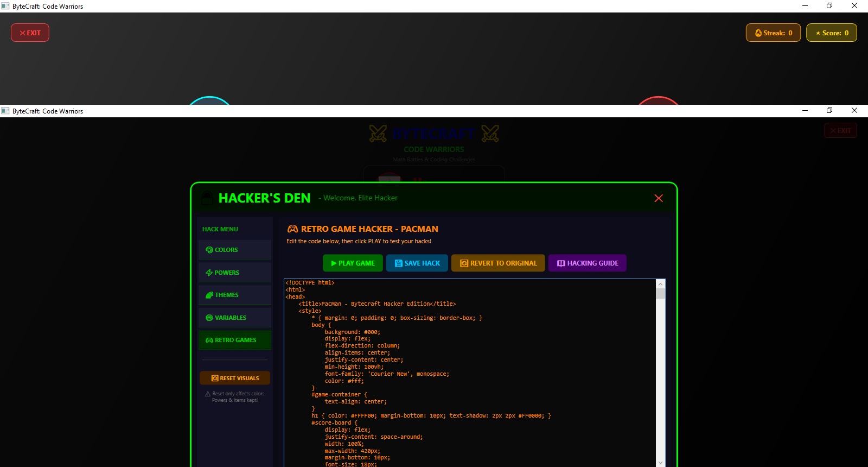
Task: Click the 'background: #000;' code line
Action: pyautogui.click(x=353, y=332)
